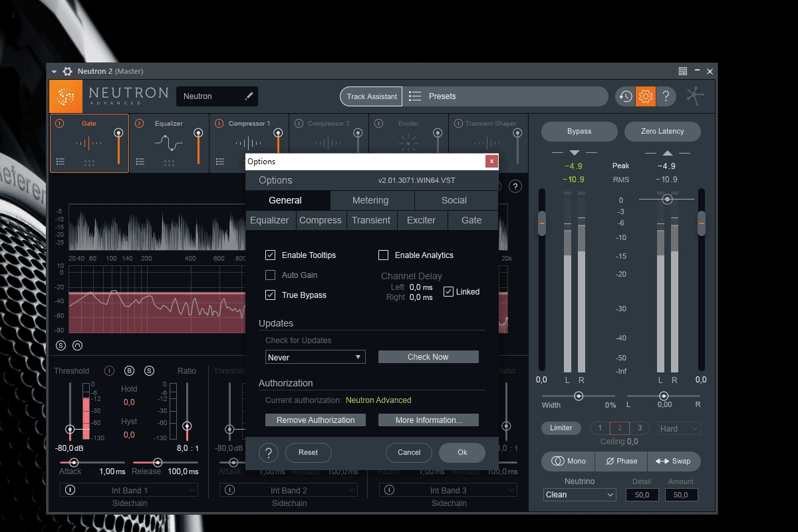Toggle Band 1 power icon near Threshold
The width and height of the screenshot is (798, 532).
(109, 371)
